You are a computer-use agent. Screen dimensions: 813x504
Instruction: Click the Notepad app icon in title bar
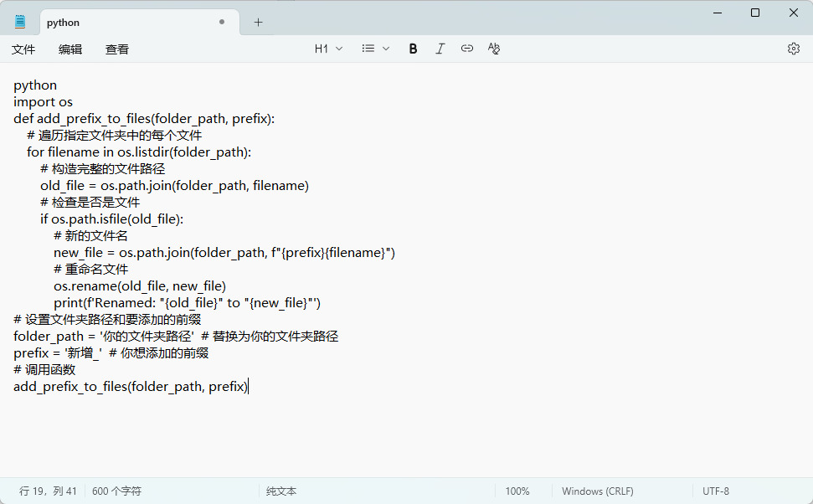[x=20, y=22]
